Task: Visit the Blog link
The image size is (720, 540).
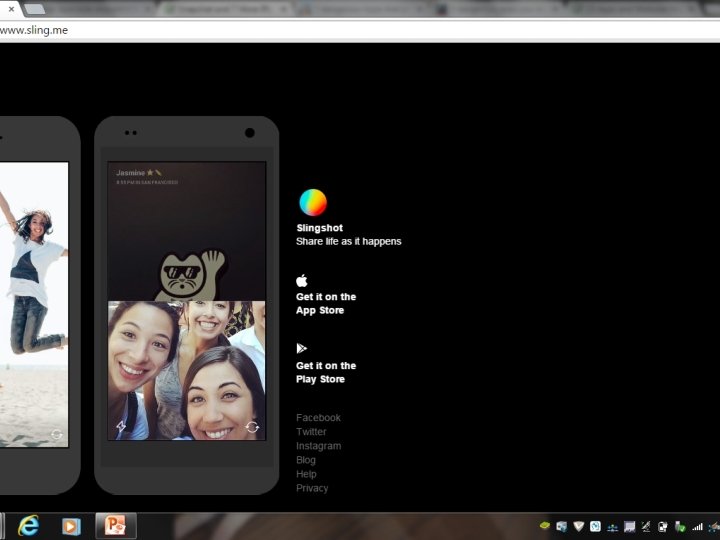Action: (x=306, y=460)
